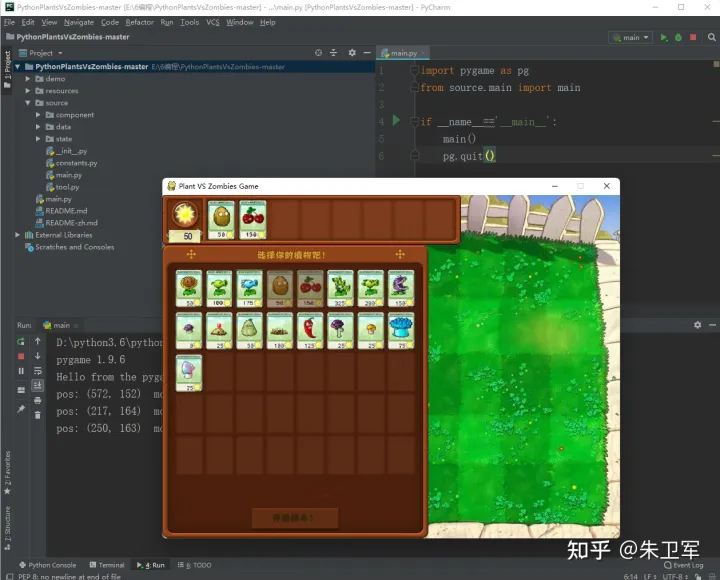Click the green run gutter arrow on line 4
Screen dimensions: 720x580
396,121
